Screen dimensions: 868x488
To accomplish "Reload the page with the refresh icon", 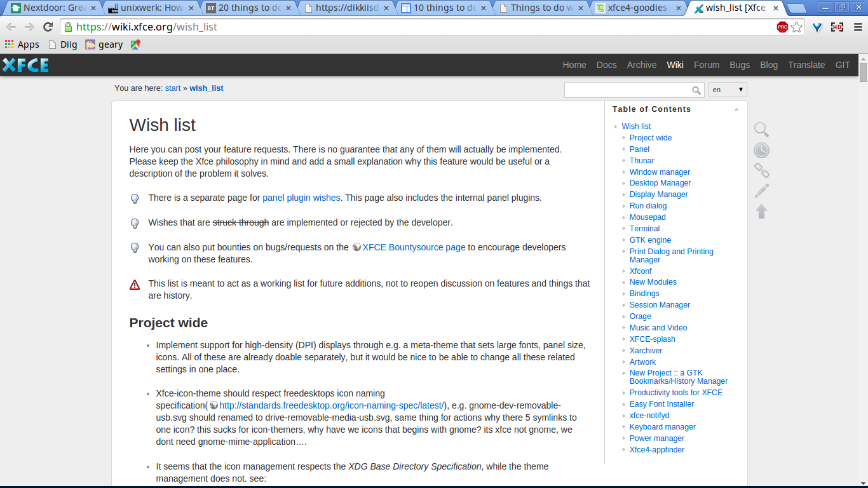I will pos(48,27).
